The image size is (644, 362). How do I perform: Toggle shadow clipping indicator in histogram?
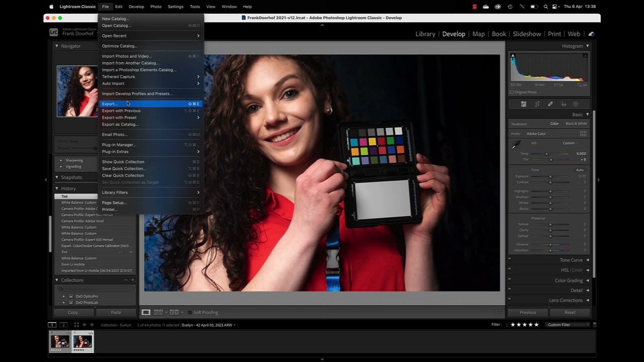click(513, 56)
